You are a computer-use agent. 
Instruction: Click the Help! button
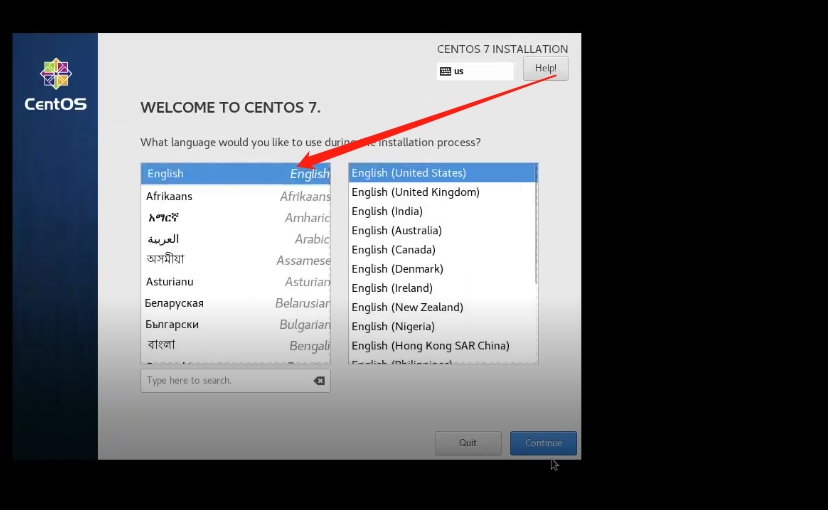point(545,69)
